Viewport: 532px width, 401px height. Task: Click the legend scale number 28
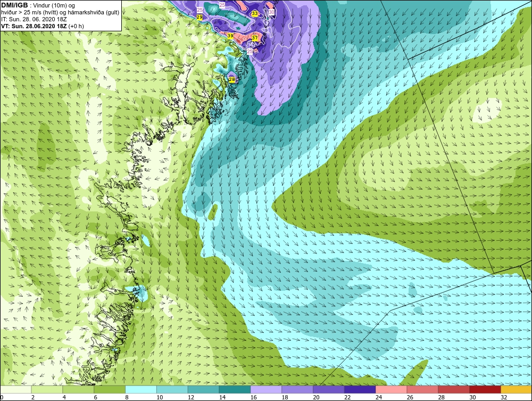tap(442, 397)
